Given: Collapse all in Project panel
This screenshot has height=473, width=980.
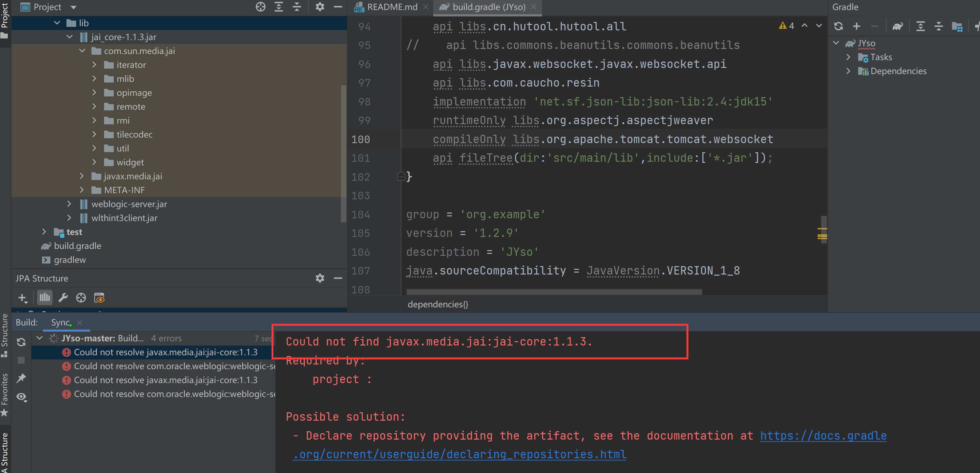Looking at the screenshot, I should (297, 7).
